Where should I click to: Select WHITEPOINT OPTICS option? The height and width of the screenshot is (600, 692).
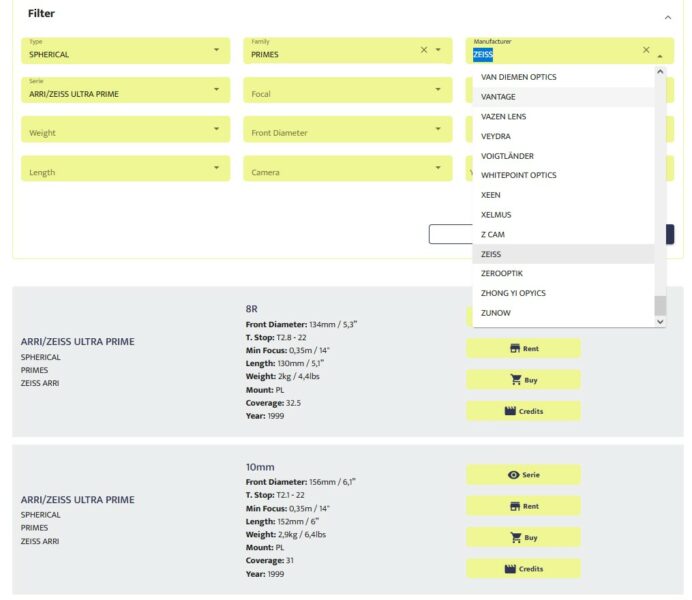[563, 175]
